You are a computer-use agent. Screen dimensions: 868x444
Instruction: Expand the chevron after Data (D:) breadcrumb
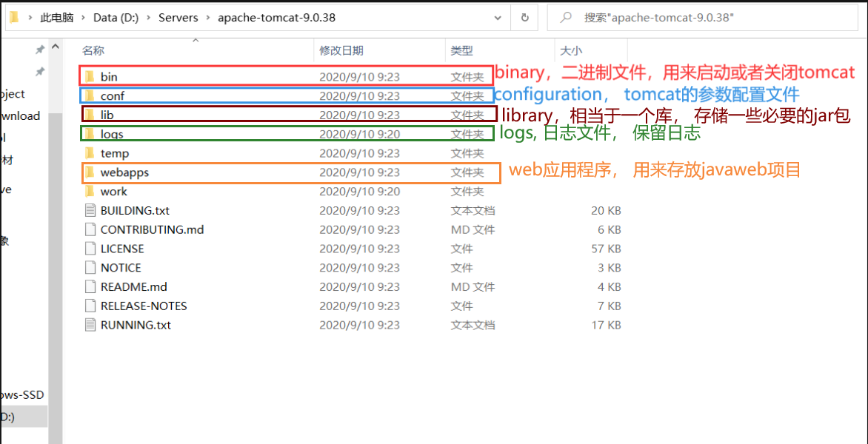click(x=148, y=18)
